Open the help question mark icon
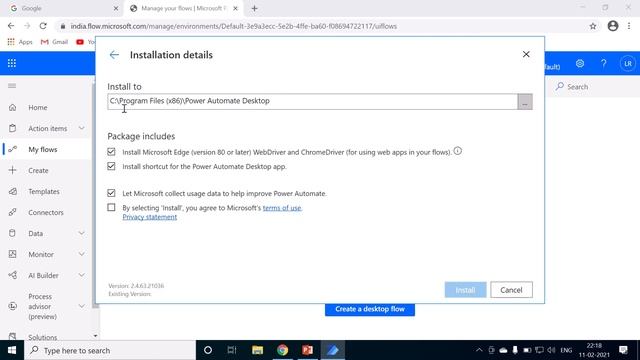Screen dimensions: 640x360 (x=604, y=64)
